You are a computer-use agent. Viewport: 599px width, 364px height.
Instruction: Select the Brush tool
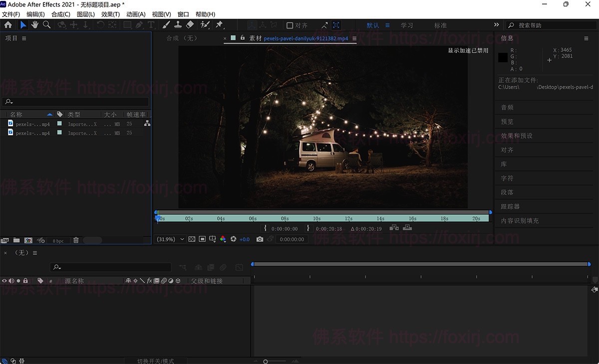click(x=166, y=24)
